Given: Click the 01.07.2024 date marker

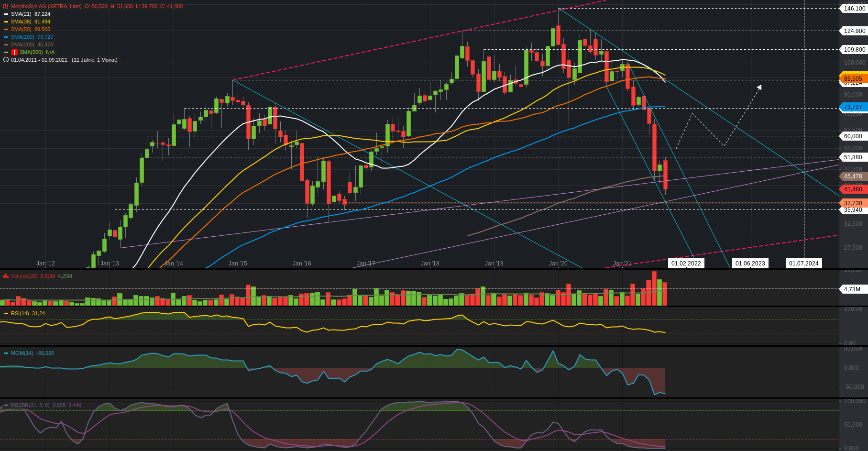Looking at the screenshot, I should click(804, 264).
